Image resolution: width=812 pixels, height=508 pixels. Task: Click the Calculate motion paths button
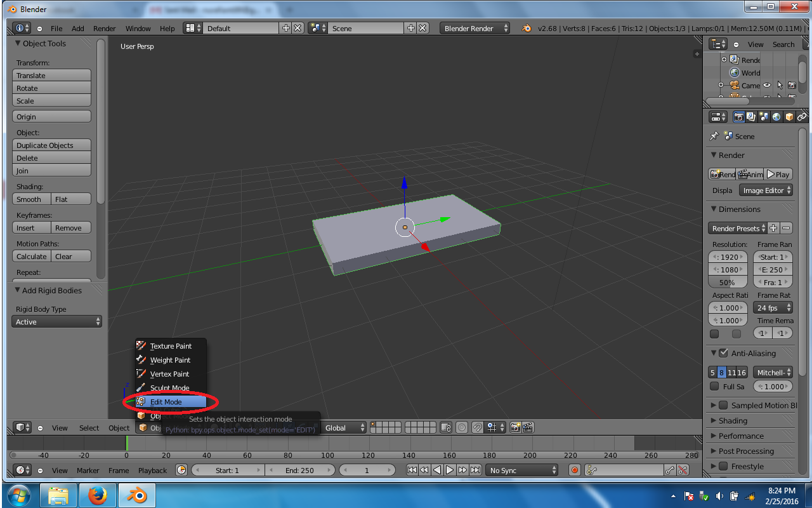coord(31,256)
